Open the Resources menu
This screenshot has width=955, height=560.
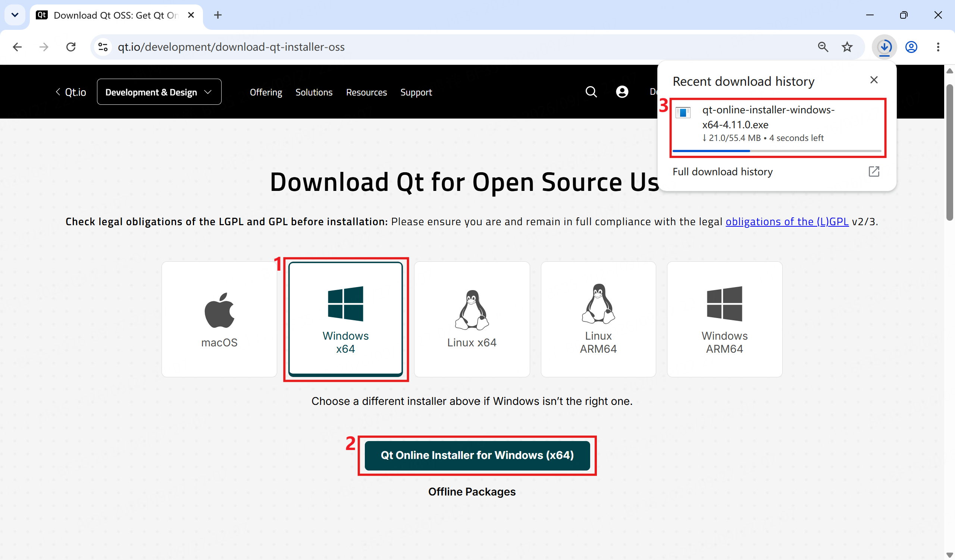pyautogui.click(x=366, y=92)
